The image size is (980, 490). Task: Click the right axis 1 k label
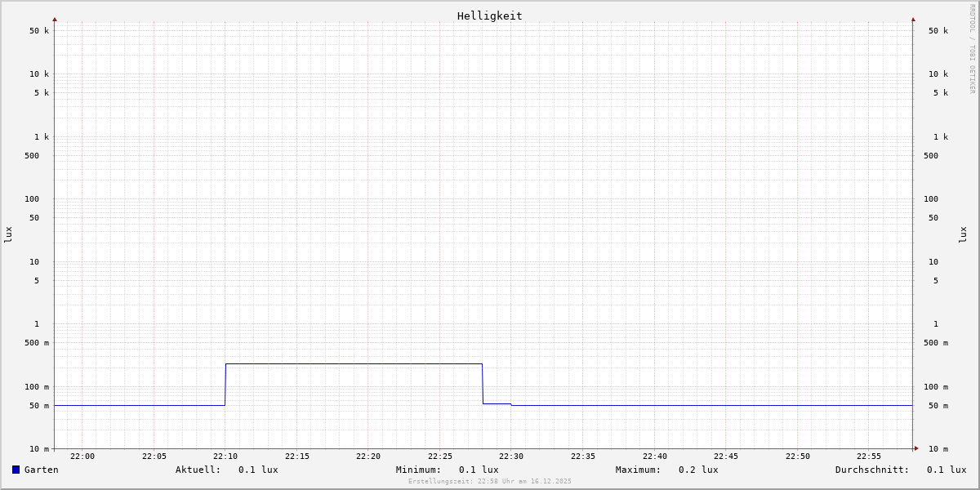pos(941,137)
